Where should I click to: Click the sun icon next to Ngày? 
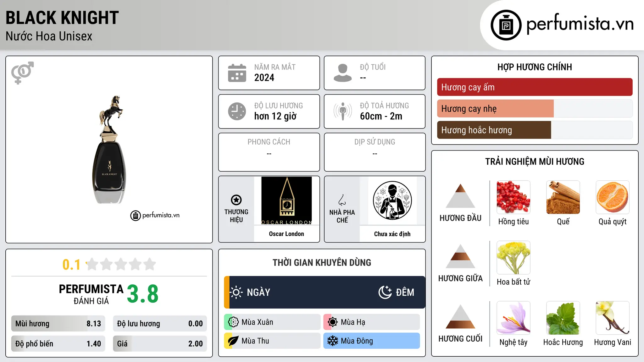pyautogui.click(x=236, y=292)
